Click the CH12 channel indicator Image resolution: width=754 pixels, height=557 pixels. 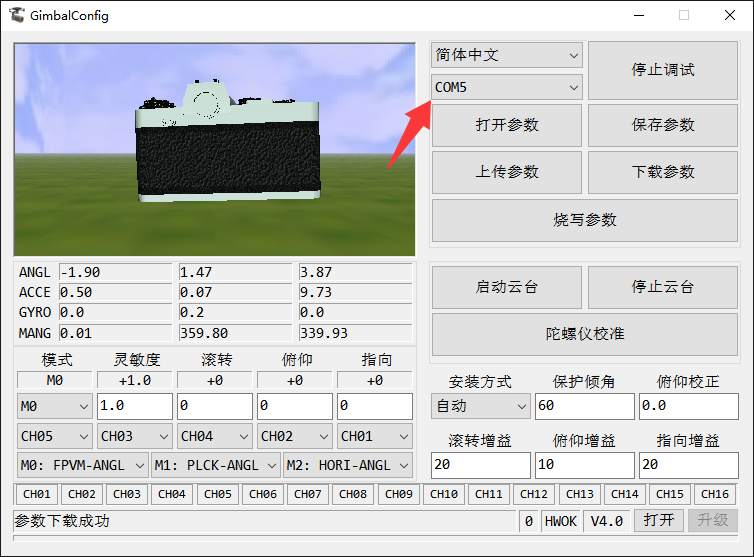coord(534,494)
